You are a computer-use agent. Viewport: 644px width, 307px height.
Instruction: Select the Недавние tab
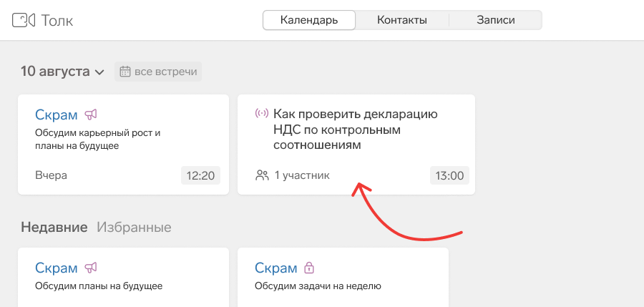(x=54, y=228)
